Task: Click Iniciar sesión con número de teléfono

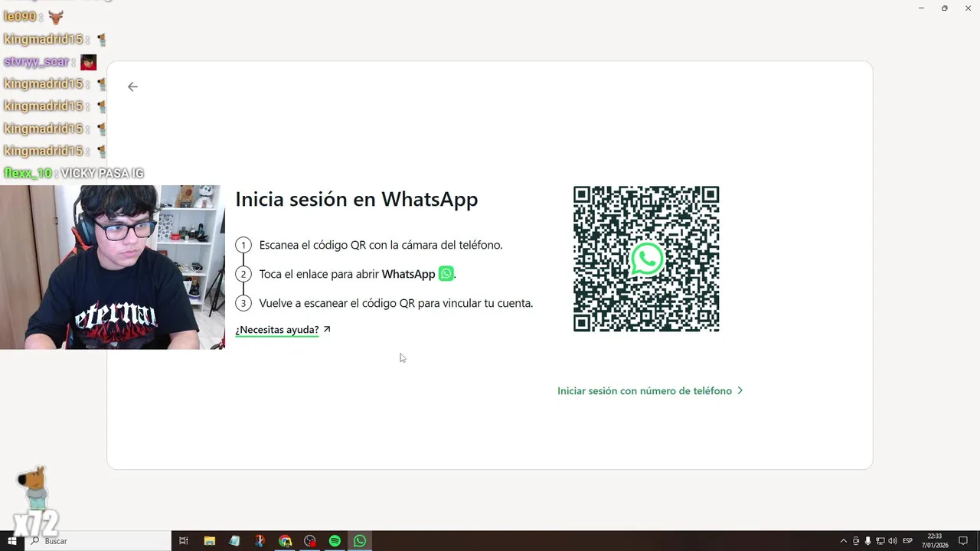Action: pos(650,391)
